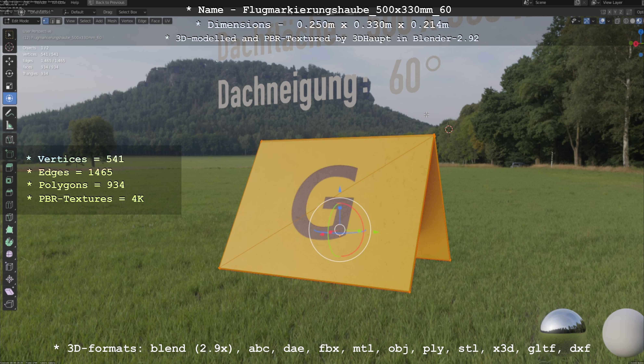
Task: Pick the Extrude Region tool
Action: coord(9,168)
